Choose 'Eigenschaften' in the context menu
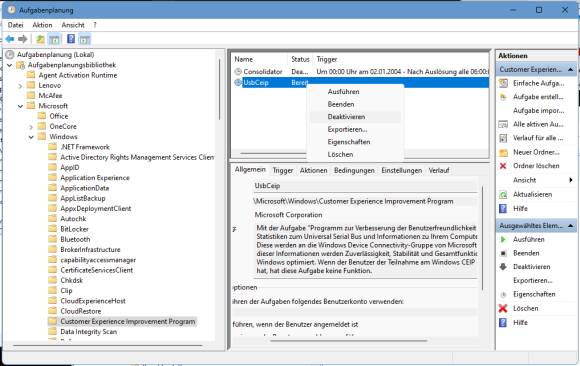Viewport: 580px width, 366px height. click(355, 142)
